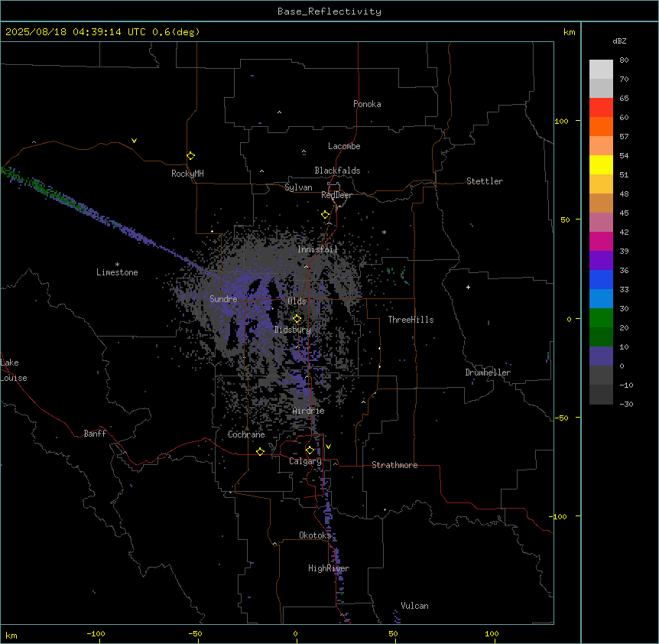The height and width of the screenshot is (644, 659).
Task: Click the green echo cluster north of ThreeHills
Action: pos(398,275)
